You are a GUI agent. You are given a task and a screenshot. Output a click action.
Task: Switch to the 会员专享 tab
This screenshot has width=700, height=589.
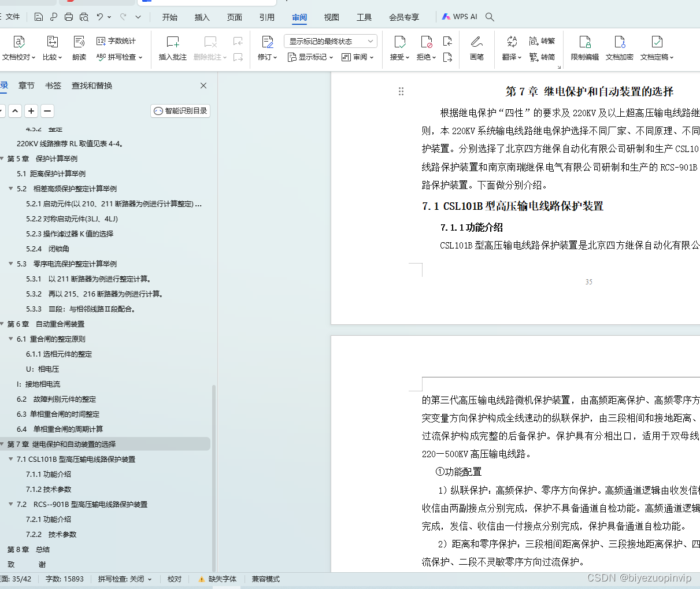[404, 17]
